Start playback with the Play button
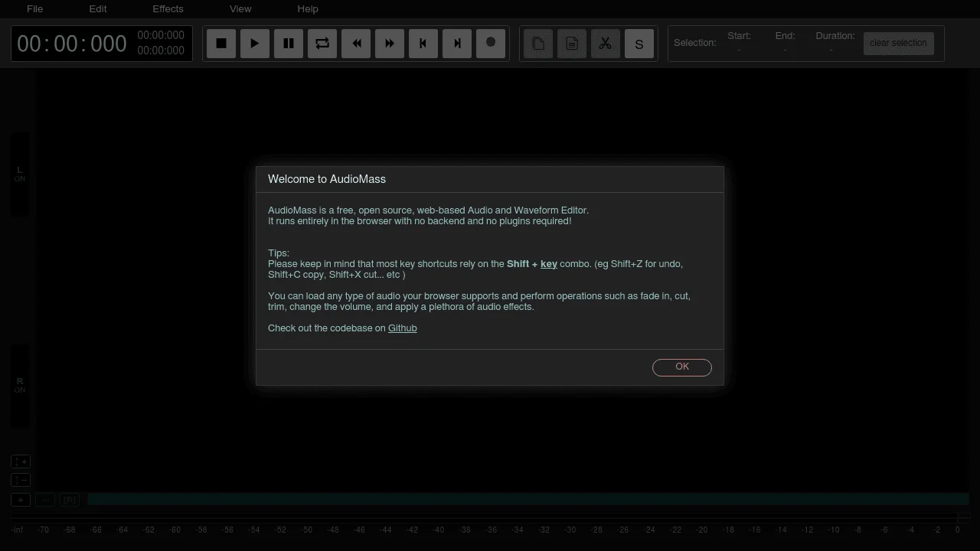This screenshot has height=551, width=980. 255,44
